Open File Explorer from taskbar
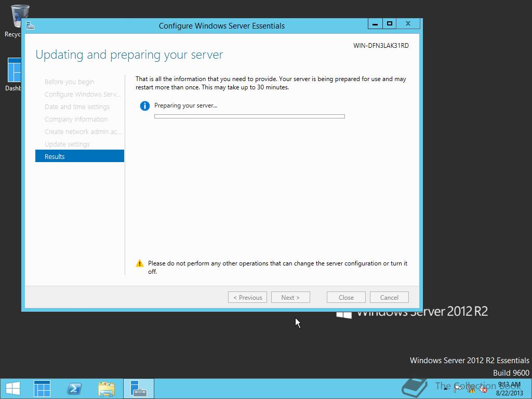The width and height of the screenshot is (532, 399). pos(107,389)
